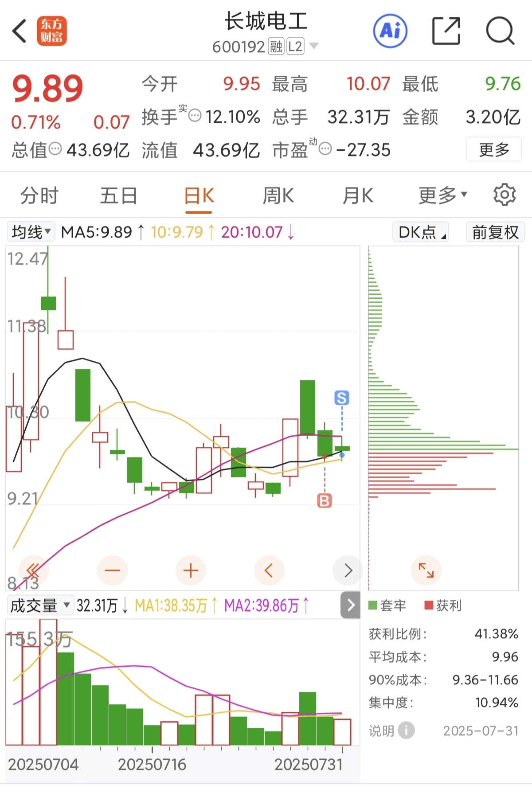
Task: Zoom in chart with plus icon
Action: pos(191,570)
